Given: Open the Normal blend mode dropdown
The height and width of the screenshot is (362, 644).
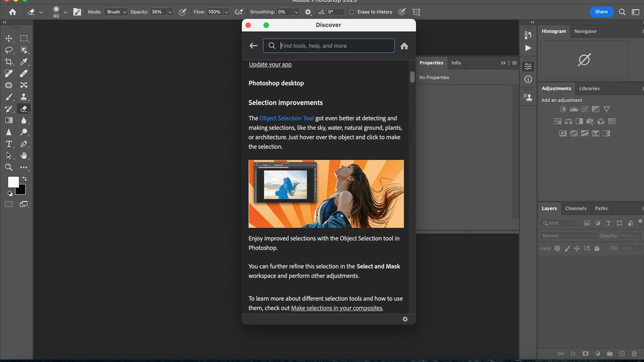Looking at the screenshot, I should [569, 235].
